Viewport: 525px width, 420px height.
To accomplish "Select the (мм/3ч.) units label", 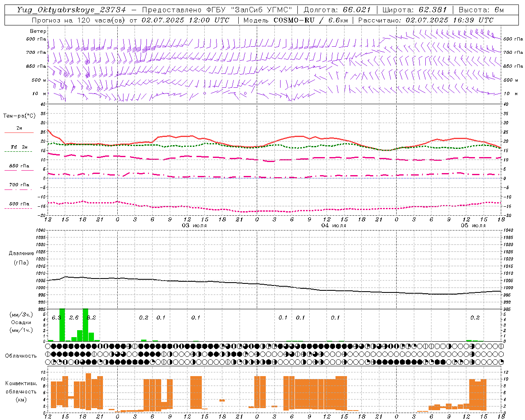I will [x=21, y=315].
